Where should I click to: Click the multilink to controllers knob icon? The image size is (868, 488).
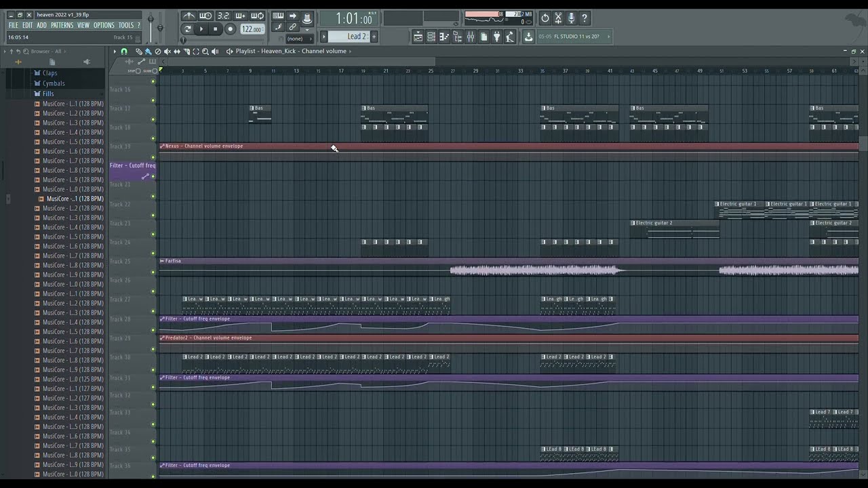point(307,18)
